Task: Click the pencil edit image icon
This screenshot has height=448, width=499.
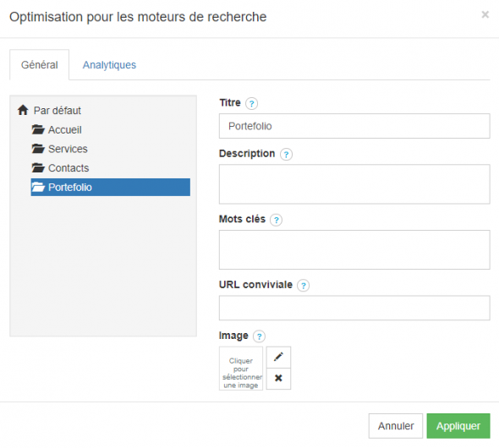Action: coord(278,357)
